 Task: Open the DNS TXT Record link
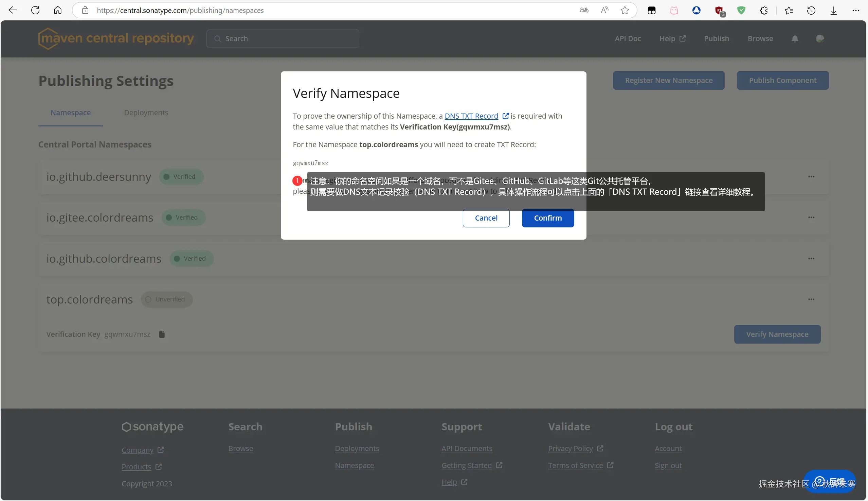(471, 116)
